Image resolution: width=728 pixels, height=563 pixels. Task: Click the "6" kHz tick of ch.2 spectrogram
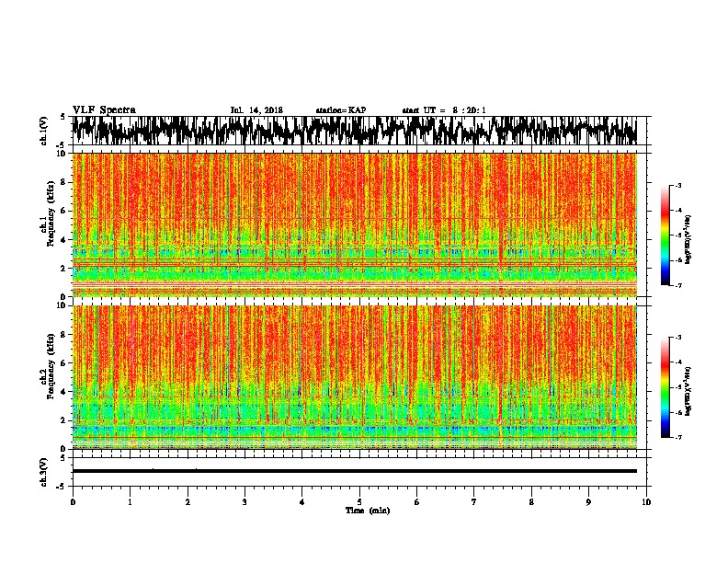(64, 363)
